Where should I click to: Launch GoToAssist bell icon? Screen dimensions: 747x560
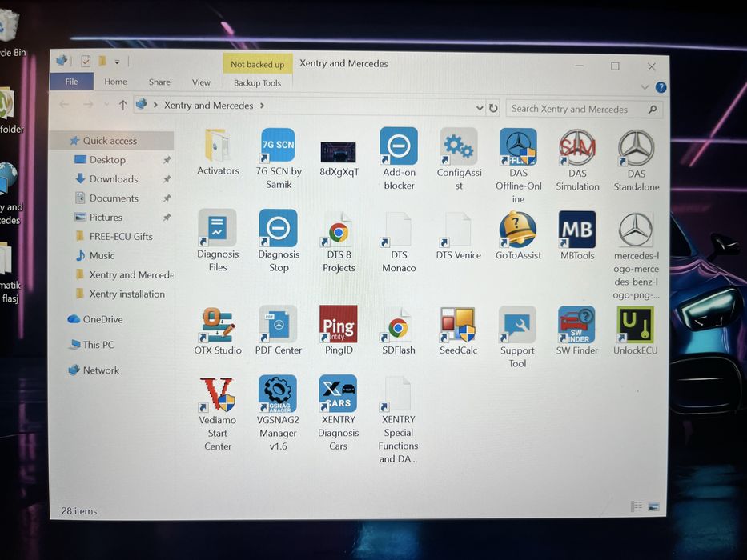(x=518, y=236)
